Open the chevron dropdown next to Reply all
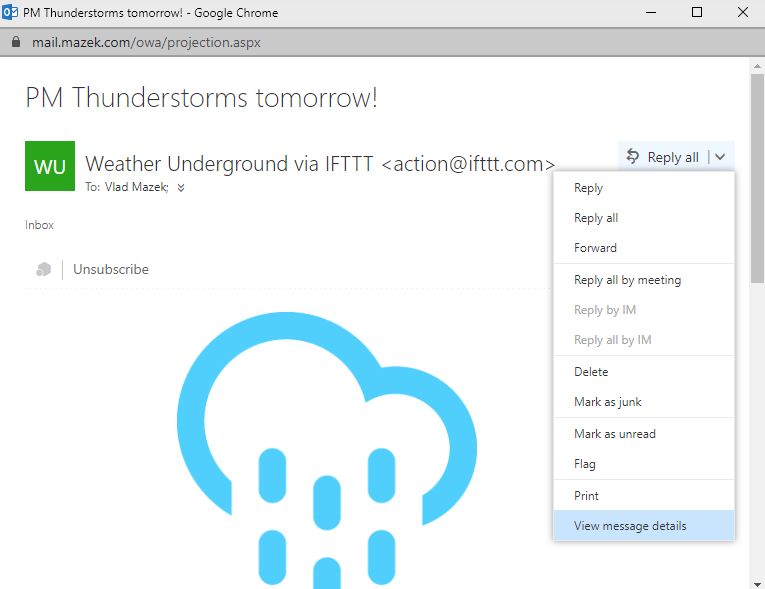The height and width of the screenshot is (589, 765). (x=721, y=157)
